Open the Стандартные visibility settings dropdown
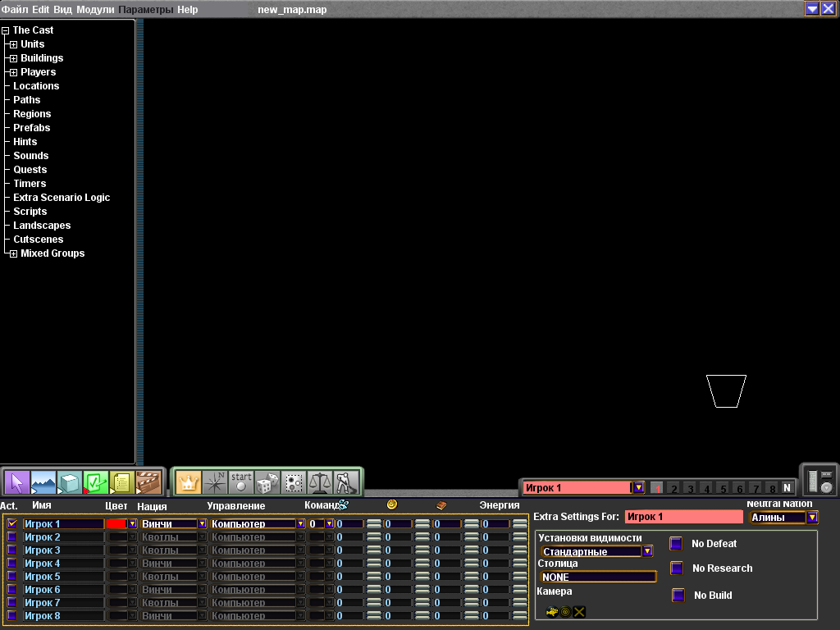Screen dimensions: 840x630 tap(647, 551)
